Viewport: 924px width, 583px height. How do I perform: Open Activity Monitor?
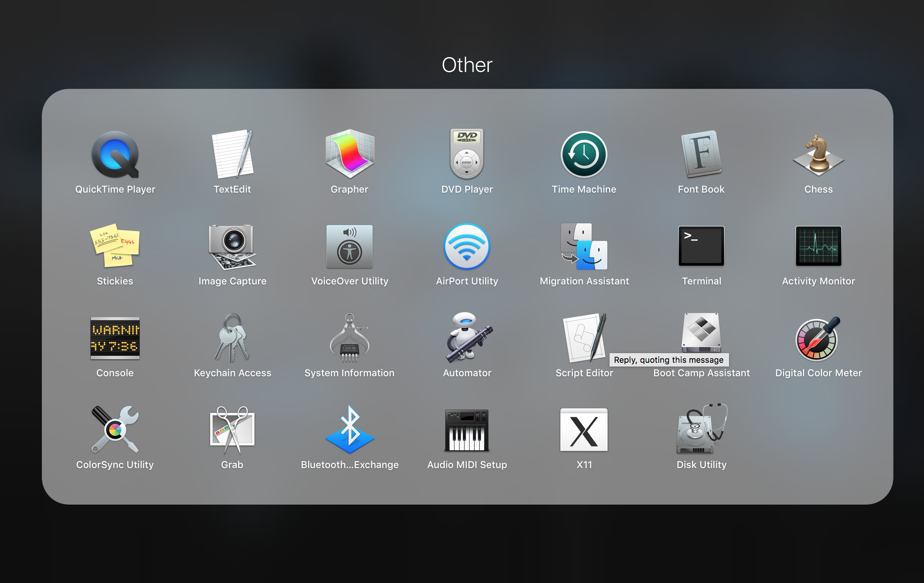click(818, 246)
